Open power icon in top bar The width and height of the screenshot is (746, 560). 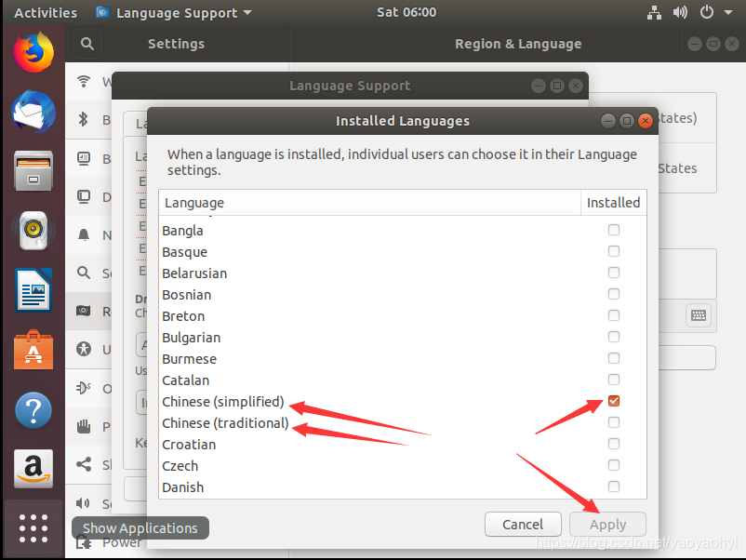tap(707, 12)
